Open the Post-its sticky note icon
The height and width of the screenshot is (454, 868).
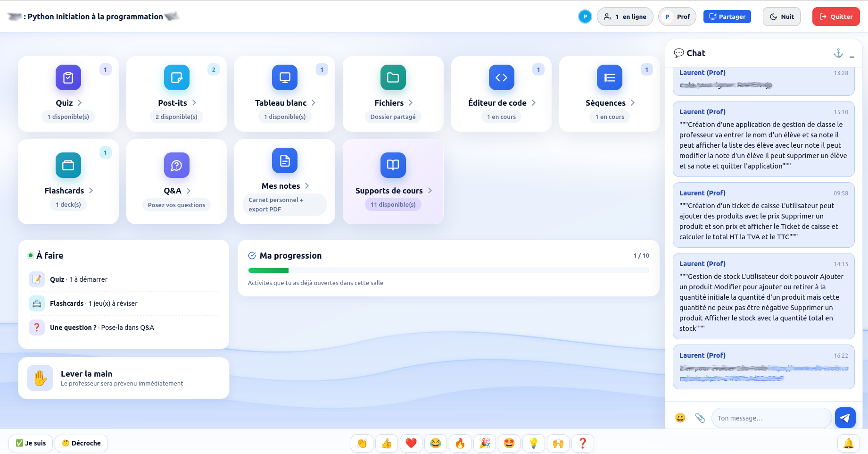point(177,77)
